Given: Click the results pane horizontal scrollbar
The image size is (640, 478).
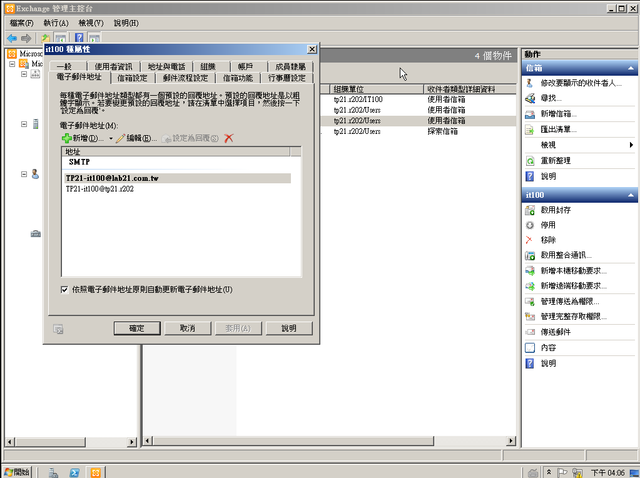Looking at the screenshot, I should point(293,441).
